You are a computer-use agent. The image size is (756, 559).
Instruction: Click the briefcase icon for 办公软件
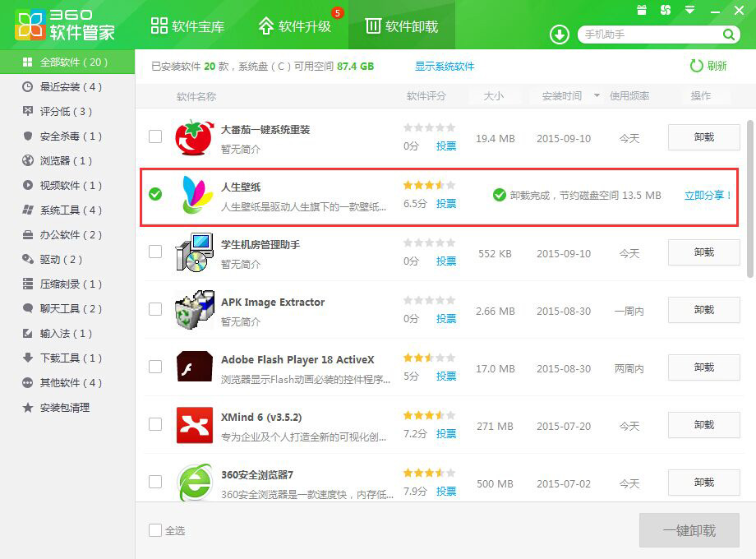coord(28,235)
